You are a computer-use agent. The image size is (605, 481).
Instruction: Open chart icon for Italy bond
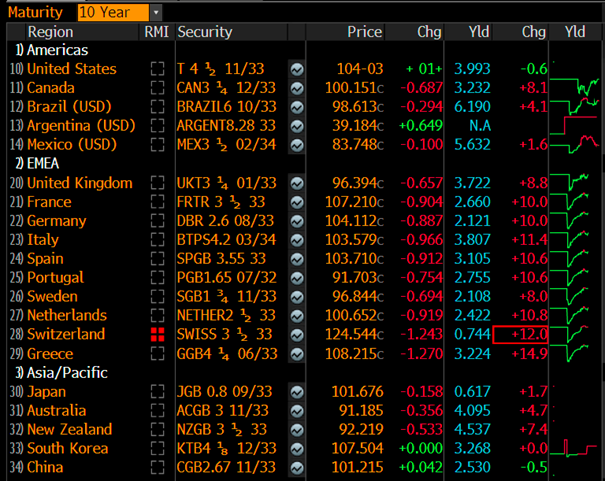(x=297, y=240)
